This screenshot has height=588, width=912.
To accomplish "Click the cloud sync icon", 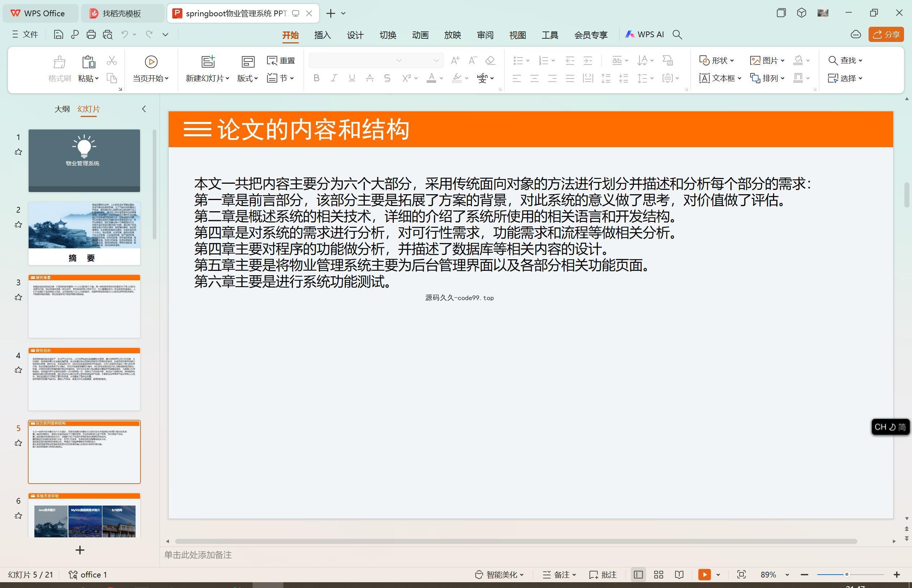I will click(856, 35).
